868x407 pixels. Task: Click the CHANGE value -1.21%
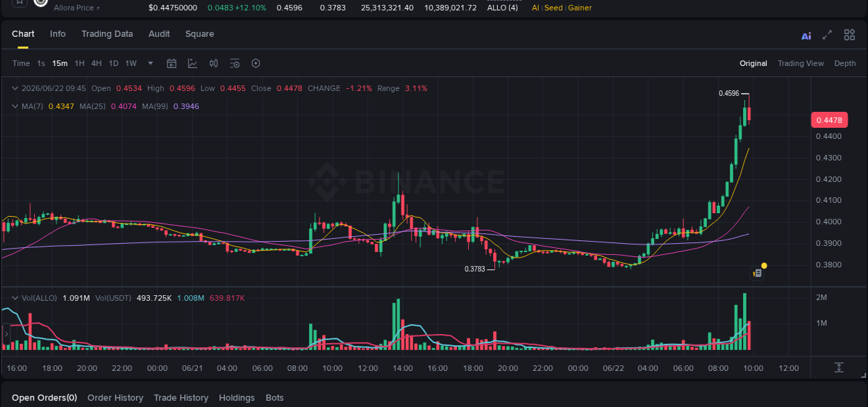pyautogui.click(x=359, y=88)
